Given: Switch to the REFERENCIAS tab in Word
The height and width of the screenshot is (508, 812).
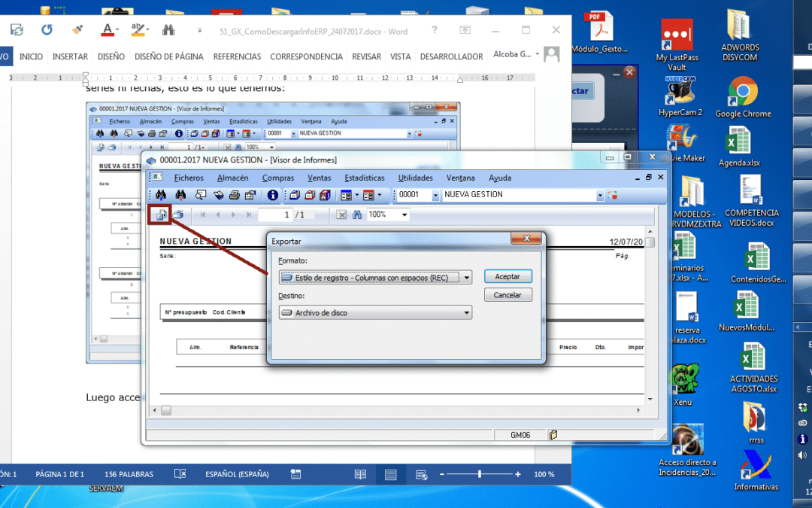Looking at the screenshot, I should coord(237,56).
